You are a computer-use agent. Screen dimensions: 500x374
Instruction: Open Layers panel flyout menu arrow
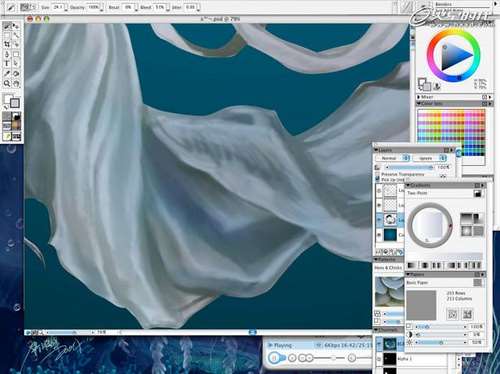click(x=452, y=150)
